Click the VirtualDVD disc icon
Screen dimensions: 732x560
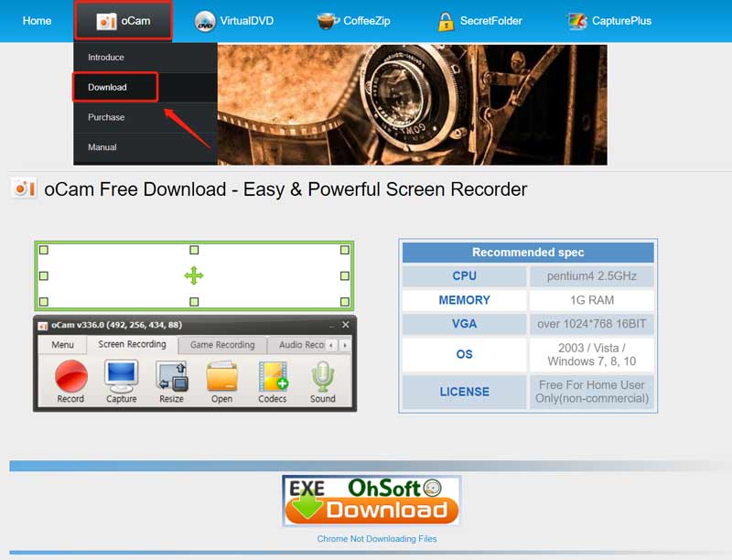205,21
